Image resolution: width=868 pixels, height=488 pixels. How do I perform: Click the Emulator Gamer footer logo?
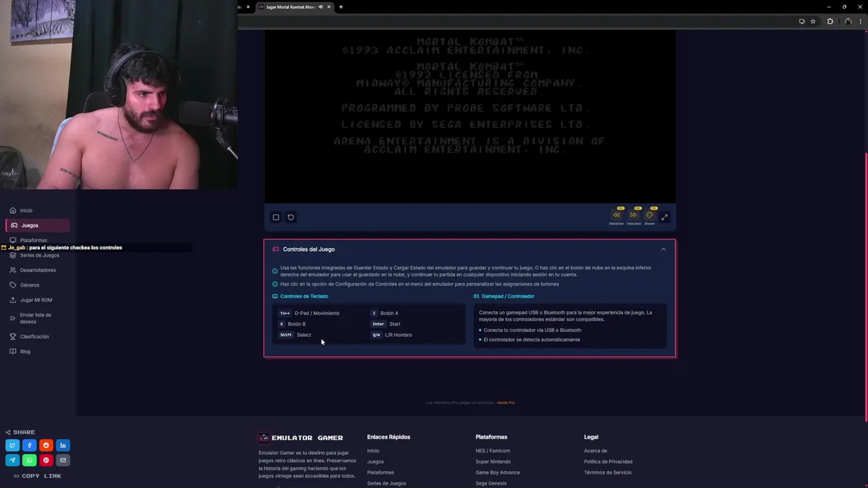tap(301, 438)
